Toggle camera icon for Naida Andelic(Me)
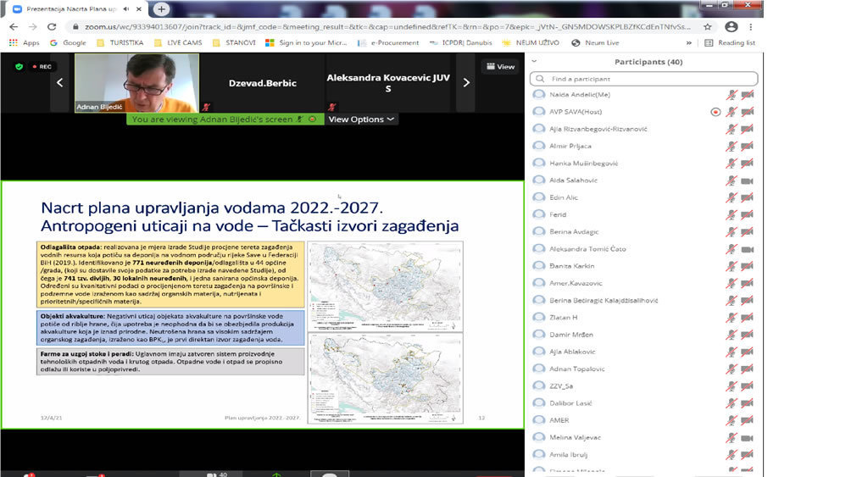The height and width of the screenshot is (477, 868). (x=747, y=95)
